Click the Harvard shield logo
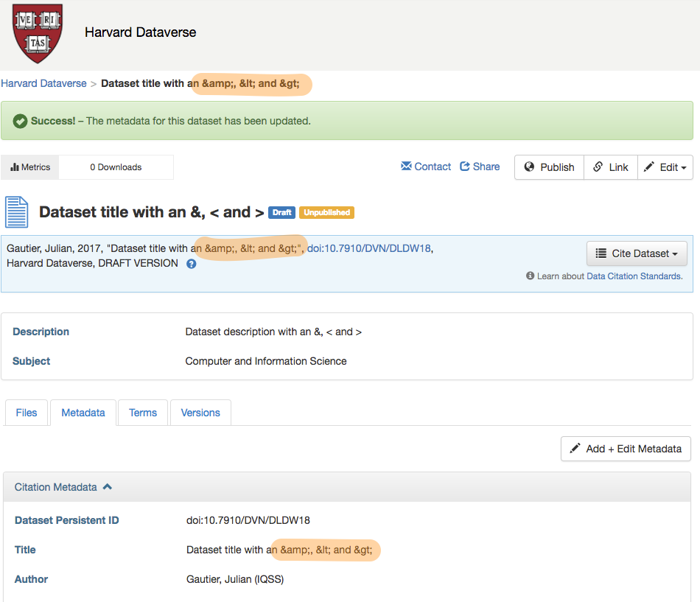 38,33
